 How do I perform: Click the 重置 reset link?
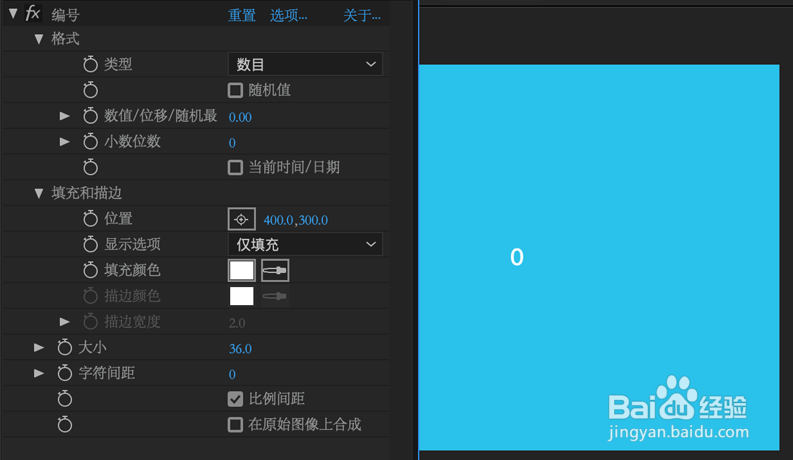coord(242,15)
